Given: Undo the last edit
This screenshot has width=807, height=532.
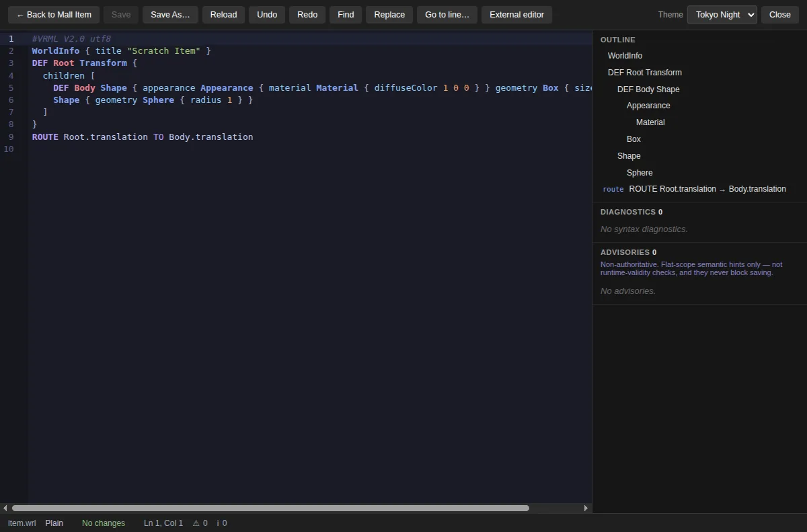Looking at the screenshot, I should [267, 15].
